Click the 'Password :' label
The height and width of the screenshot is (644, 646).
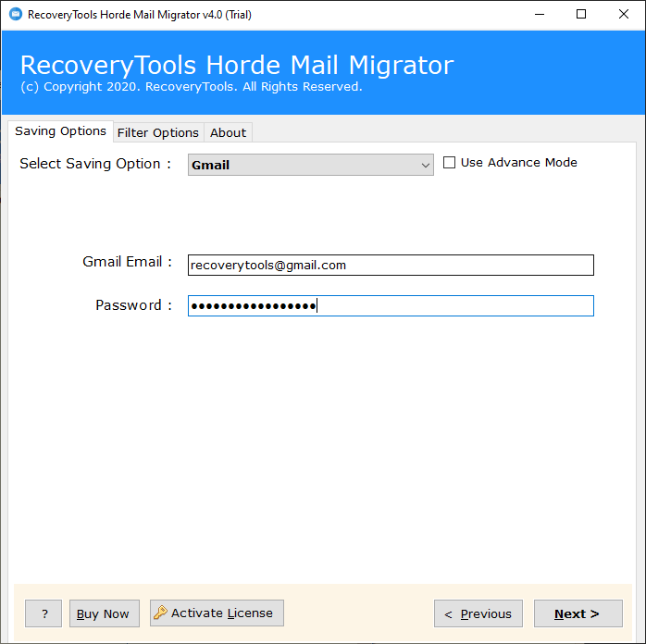(133, 305)
